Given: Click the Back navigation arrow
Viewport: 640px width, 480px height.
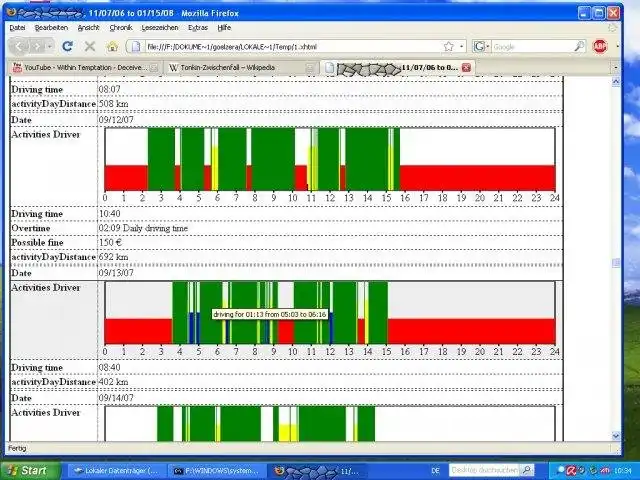Looking at the screenshot, I should tap(19, 47).
